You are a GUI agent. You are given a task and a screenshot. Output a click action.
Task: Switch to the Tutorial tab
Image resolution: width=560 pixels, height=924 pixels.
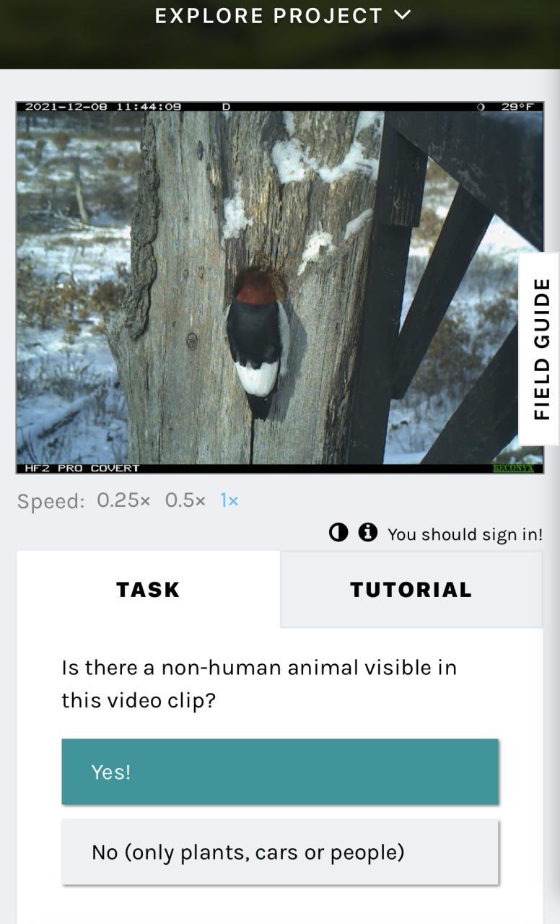pyautogui.click(x=411, y=589)
